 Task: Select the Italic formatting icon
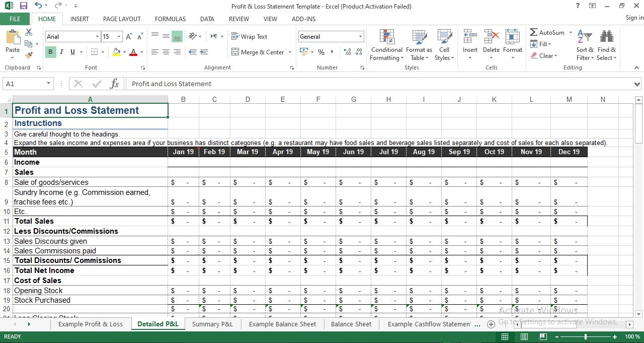point(61,52)
